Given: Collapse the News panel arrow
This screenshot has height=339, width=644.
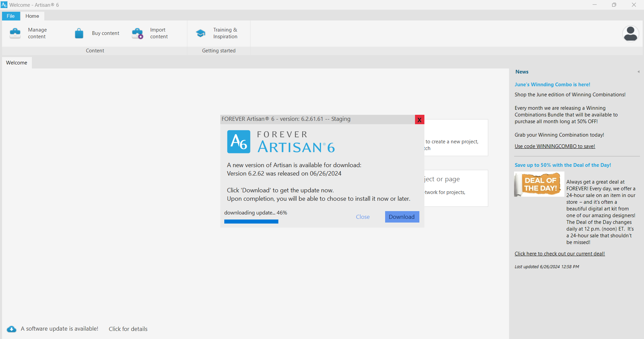Looking at the screenshot, I should (638, 71).
